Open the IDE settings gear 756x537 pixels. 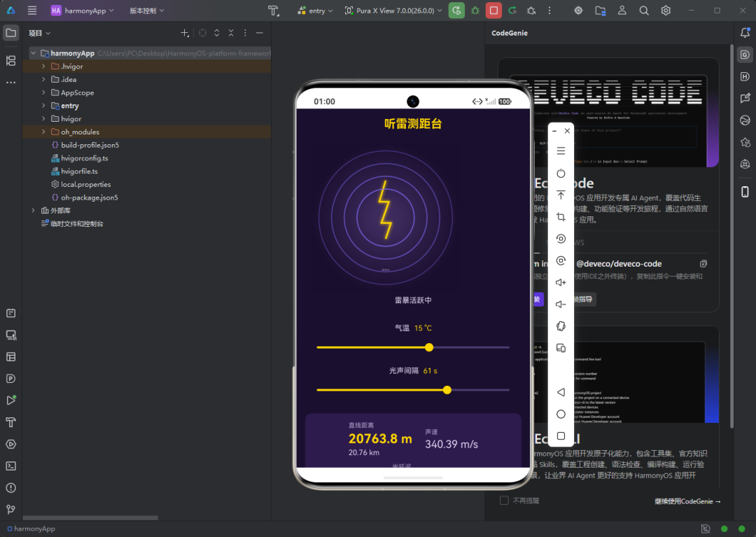coord(666,10)
